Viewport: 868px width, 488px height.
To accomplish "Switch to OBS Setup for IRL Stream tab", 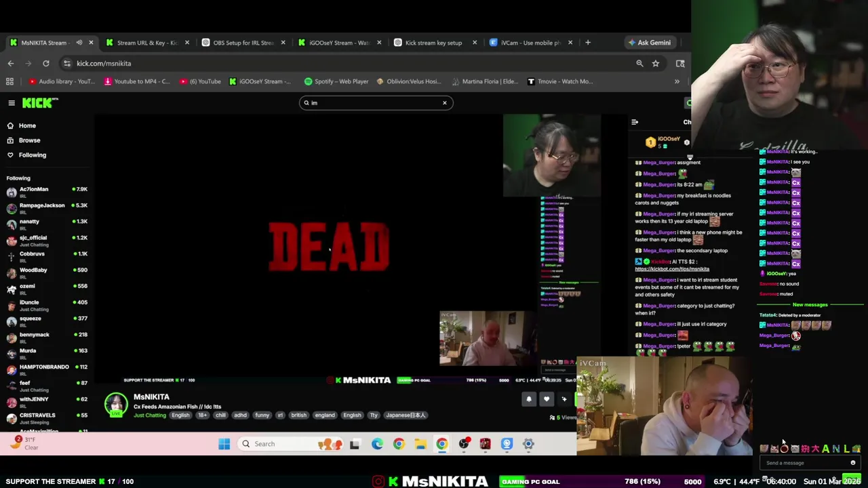I will pyautogui.click(x=243, y=43).
